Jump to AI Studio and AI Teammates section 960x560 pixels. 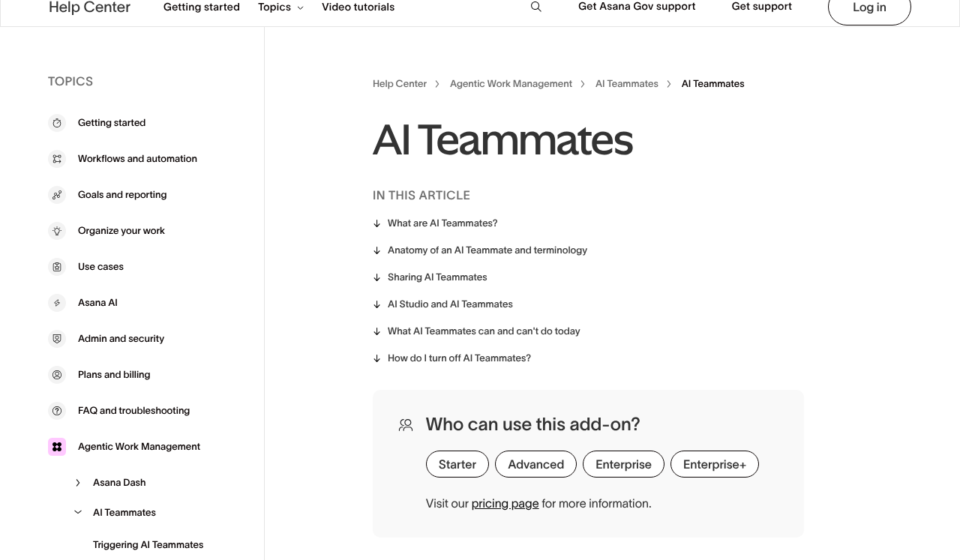pos(450,304)
